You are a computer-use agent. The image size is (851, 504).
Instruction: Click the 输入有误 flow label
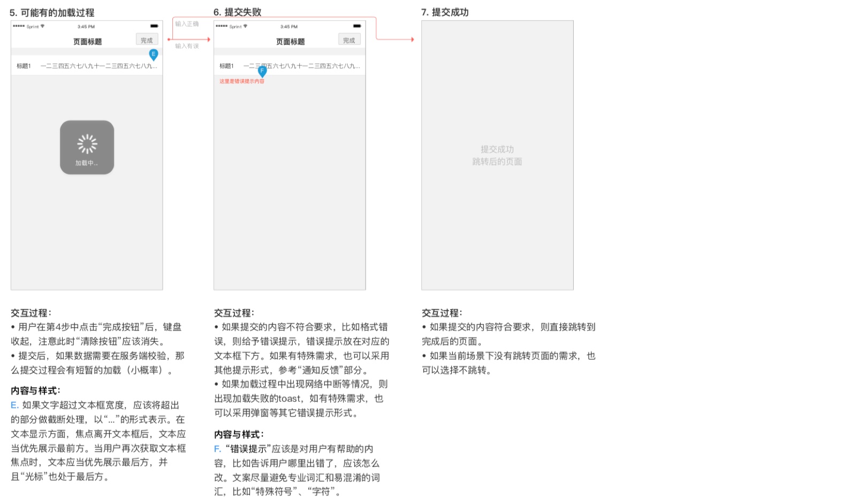tap(187, 46)
